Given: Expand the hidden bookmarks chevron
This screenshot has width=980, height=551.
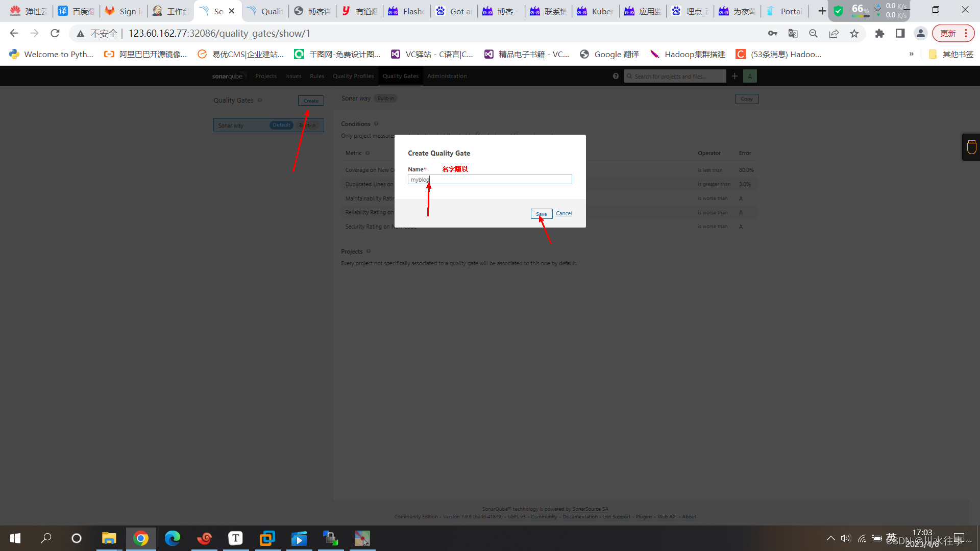Looking at the screenshot, I should (911, 54).
